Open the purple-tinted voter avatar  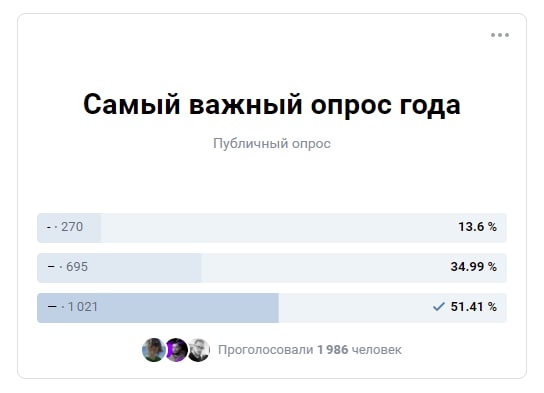176,350
